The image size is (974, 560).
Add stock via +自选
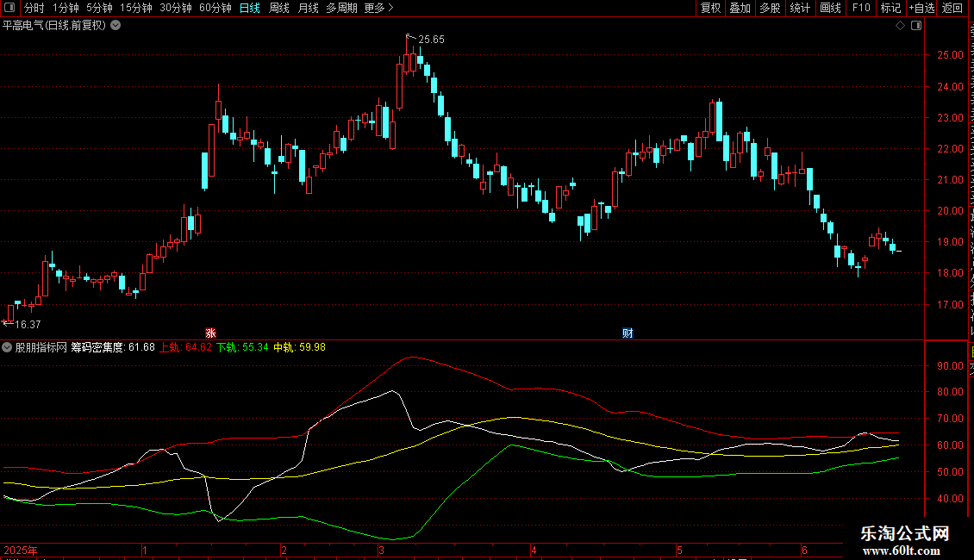pyautogui.click(x=921, y=8)
